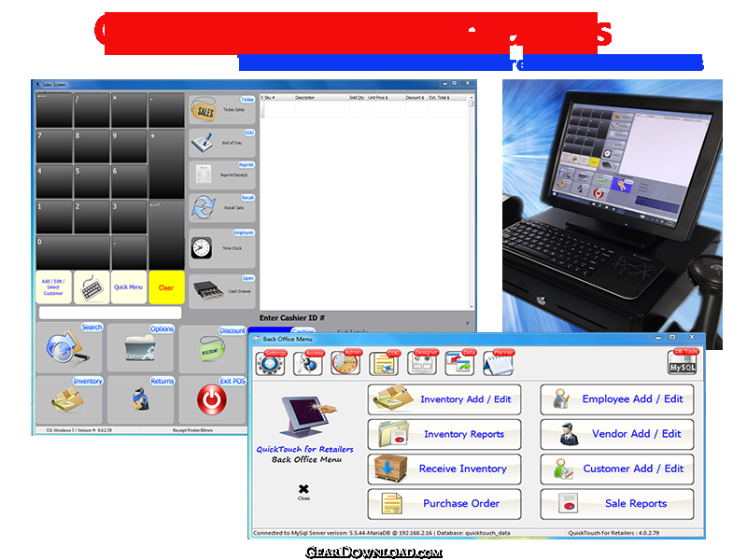Open the Quick Menu on Sales Screen

[x=129, y=287]
